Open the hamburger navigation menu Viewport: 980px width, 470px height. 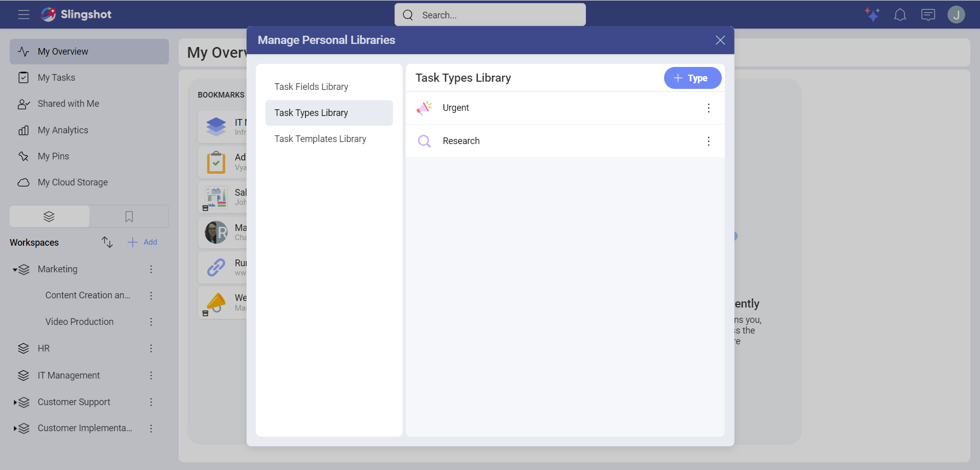(23, 14)
